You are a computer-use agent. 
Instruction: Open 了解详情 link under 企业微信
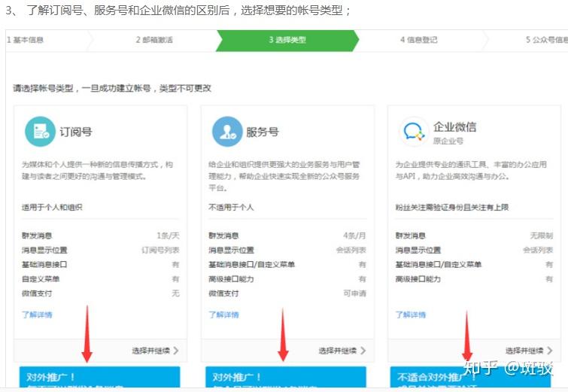[411, 315]
